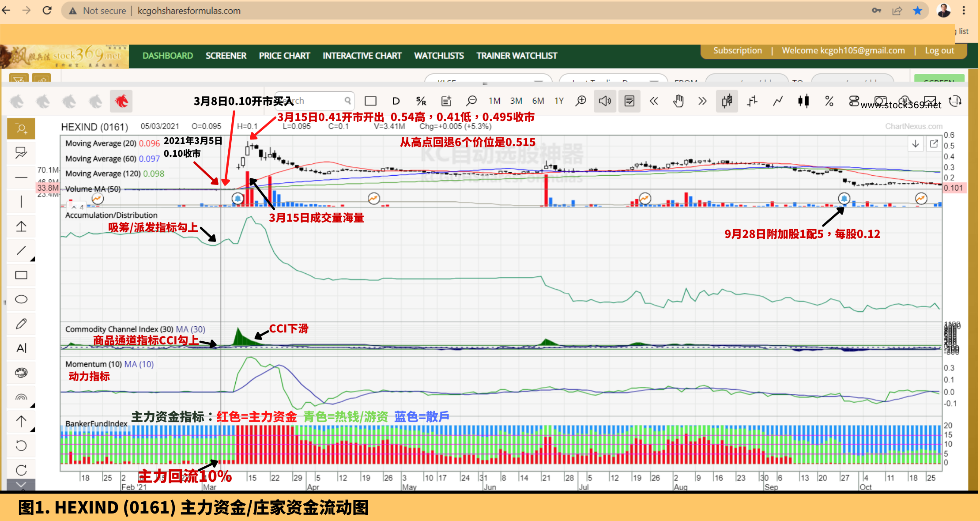Toggle candlestick chart style button

[x=727, y=101]
